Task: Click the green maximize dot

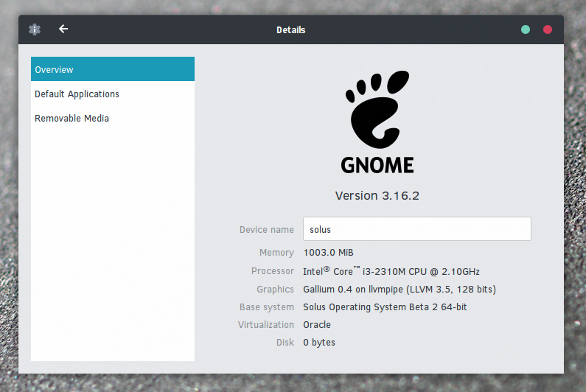Action: coord(526,29)
